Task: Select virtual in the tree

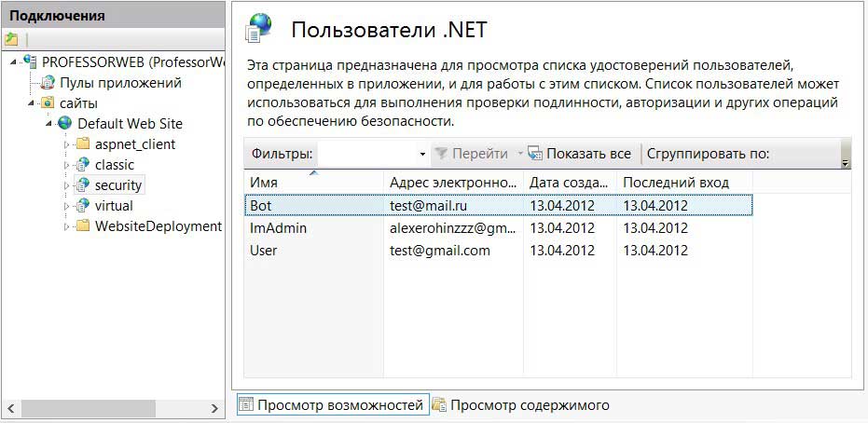Action: 114,206
